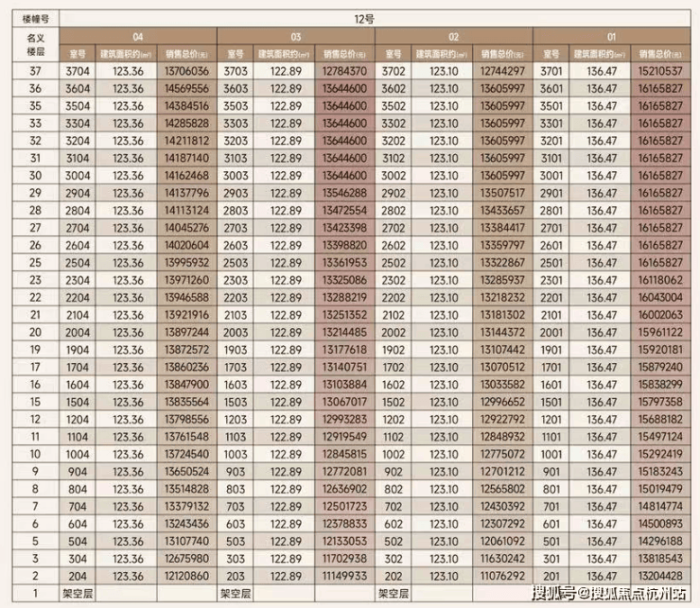Click total price 12922792 for room 1202
The height and width of the screenshot is (608, 700).
(x=502, y=419)
